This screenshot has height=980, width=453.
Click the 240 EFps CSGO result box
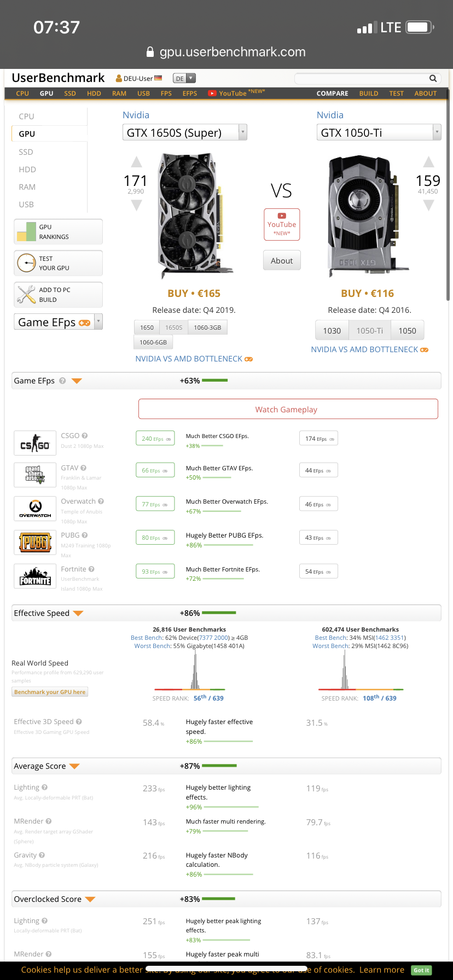coord(155,439)
